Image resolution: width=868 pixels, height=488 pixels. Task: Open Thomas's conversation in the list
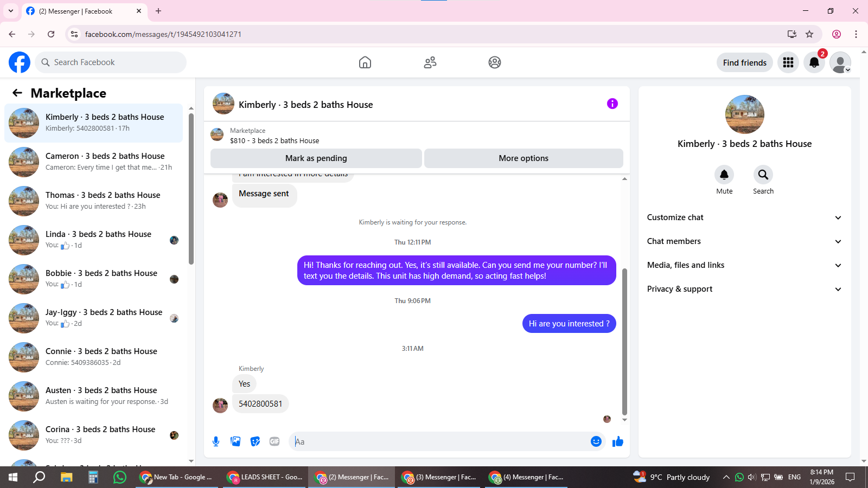click(93, 201)
